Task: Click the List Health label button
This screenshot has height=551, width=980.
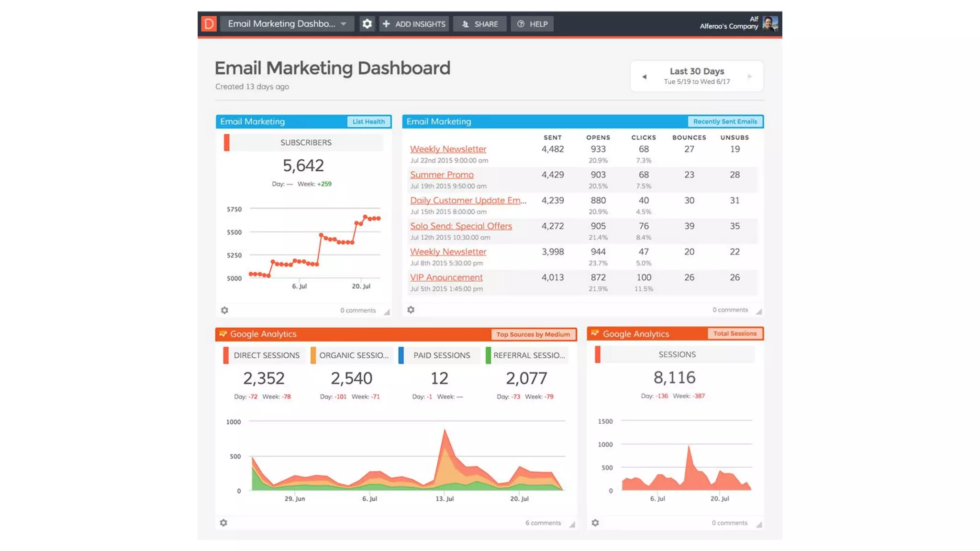Action: (368, 121)
